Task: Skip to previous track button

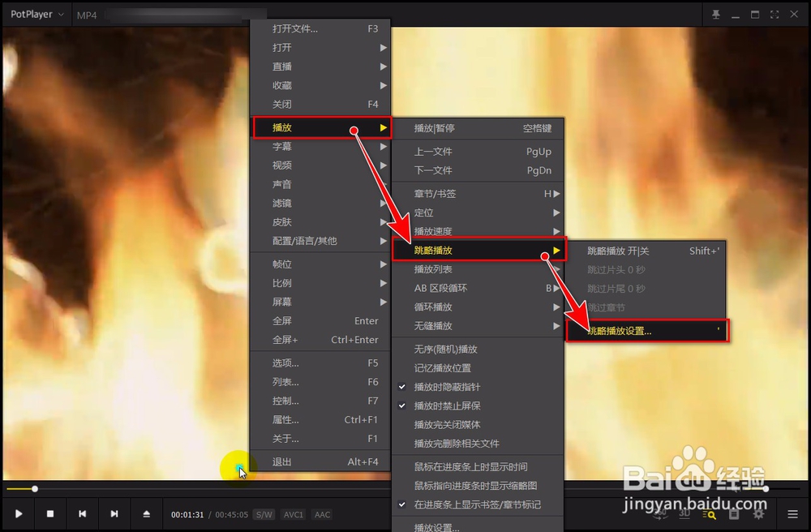Action: (82, 514)
